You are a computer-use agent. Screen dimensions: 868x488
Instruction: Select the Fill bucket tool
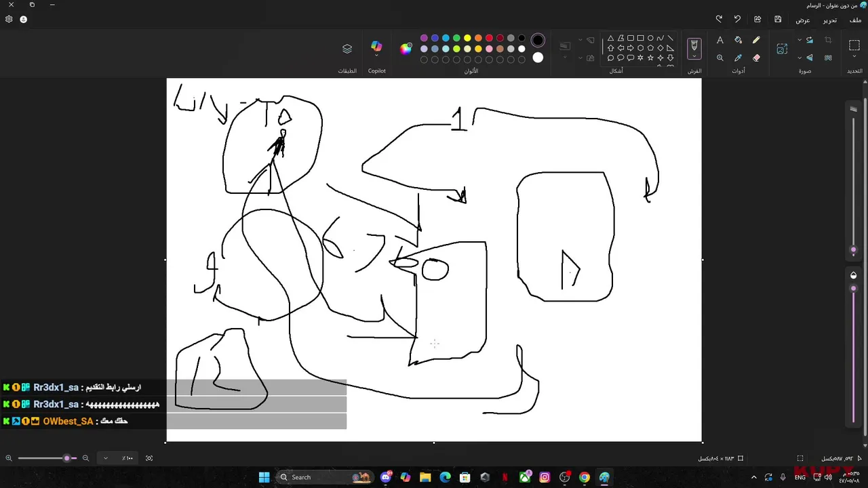(738, 40)
